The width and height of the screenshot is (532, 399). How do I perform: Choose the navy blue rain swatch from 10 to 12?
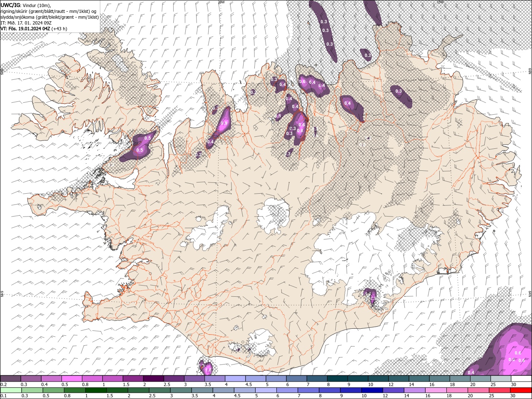click(372, 390)
